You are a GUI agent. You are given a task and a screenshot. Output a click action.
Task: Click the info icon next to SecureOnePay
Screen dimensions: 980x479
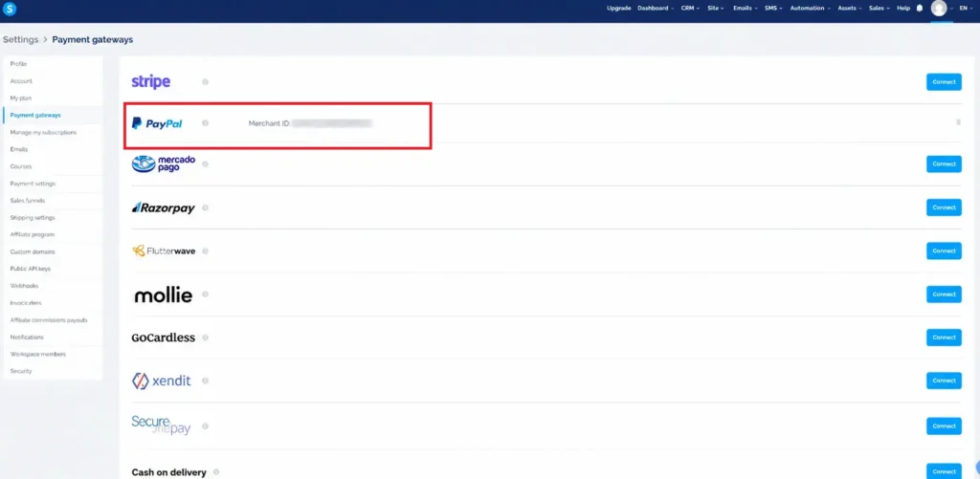point(205,425)
